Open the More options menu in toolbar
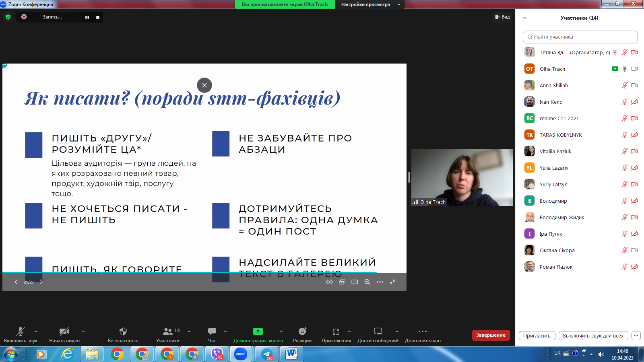This screenshot has width=644, height=362. [x=422, y=332]
